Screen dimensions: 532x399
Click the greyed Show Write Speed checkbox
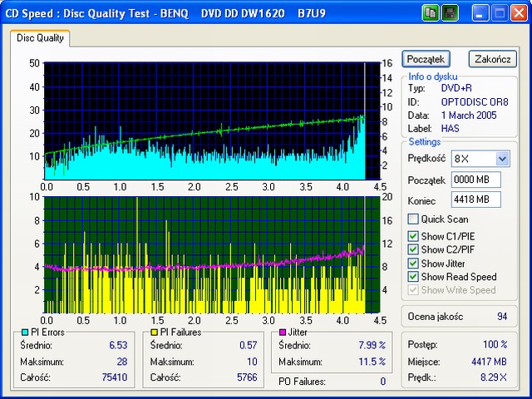click(413, 290)
